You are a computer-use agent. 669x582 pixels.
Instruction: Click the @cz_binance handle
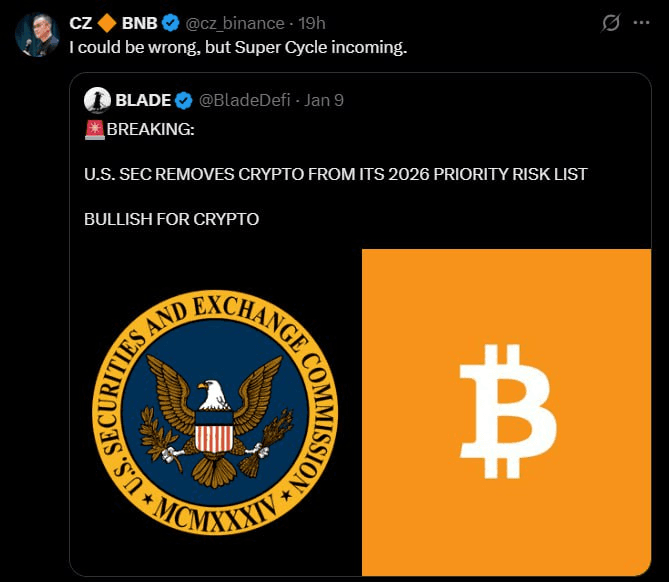(x=232, y=23)
